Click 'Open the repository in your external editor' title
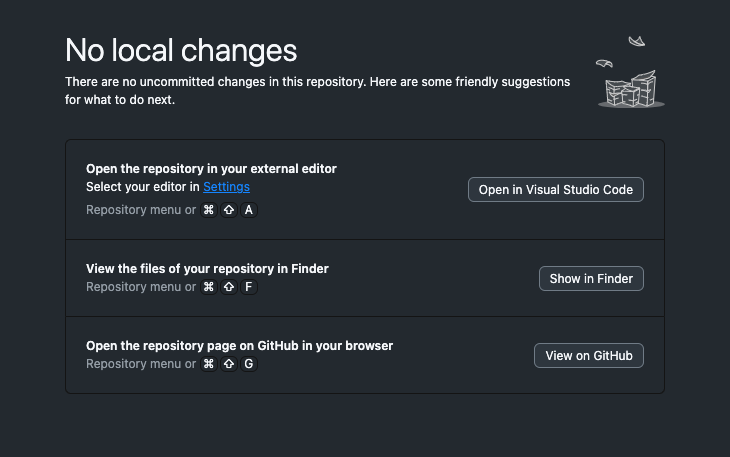 [x=211, y=169]
